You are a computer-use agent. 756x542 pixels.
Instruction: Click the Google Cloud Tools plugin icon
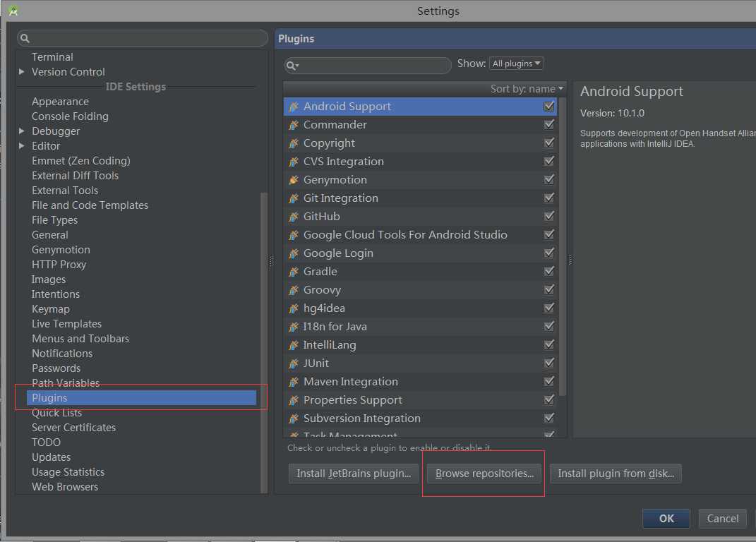pos(294,235)
